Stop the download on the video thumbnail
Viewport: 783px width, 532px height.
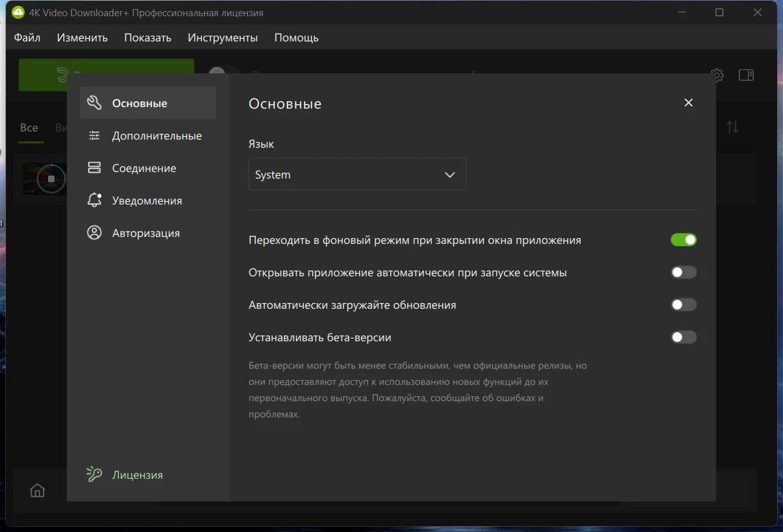click(x=51, y=179)
